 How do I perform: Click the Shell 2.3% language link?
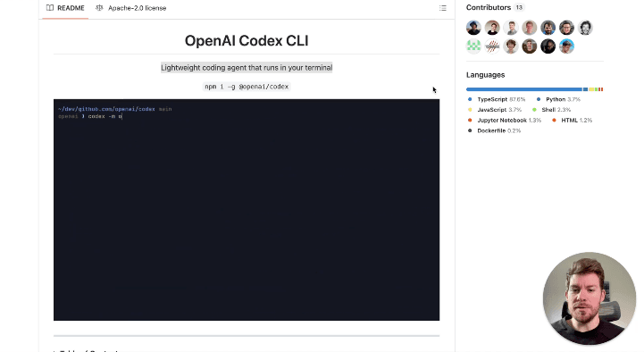pos(552,110)
